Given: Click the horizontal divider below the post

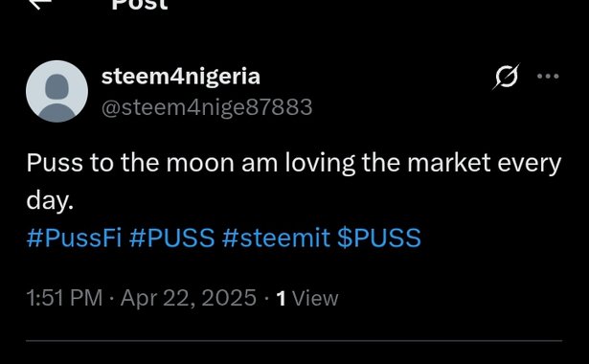Looking at the screenshot, I should click(x=294, y=341).
